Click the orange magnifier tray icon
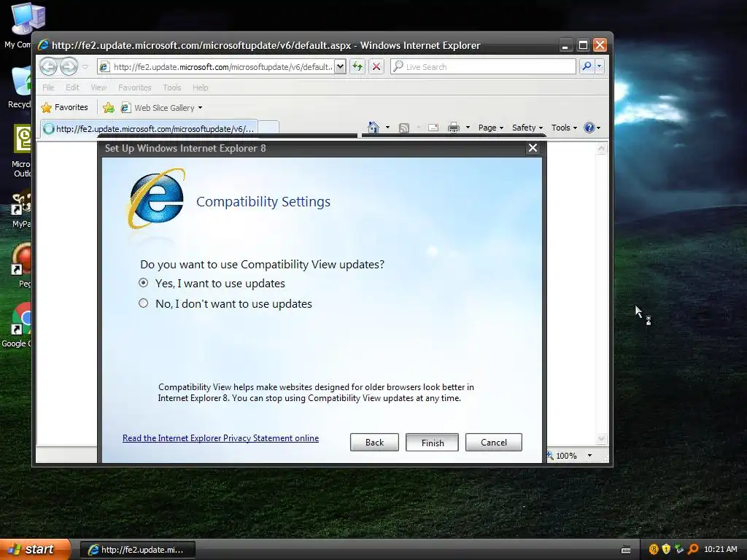747x560 pixels. pos(693,549)
